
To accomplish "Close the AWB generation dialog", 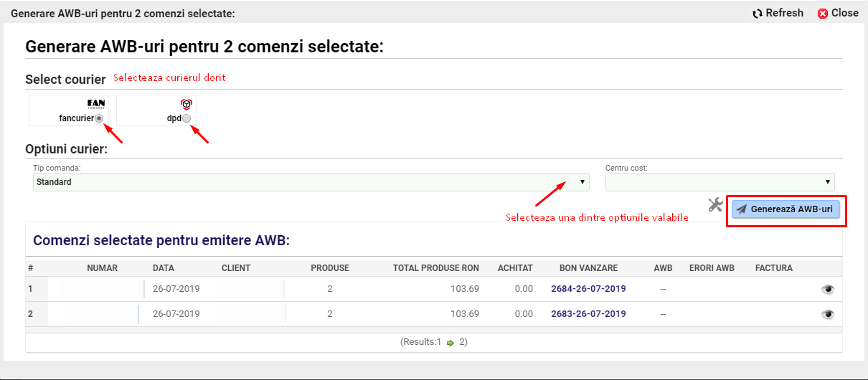I will 838,13.
